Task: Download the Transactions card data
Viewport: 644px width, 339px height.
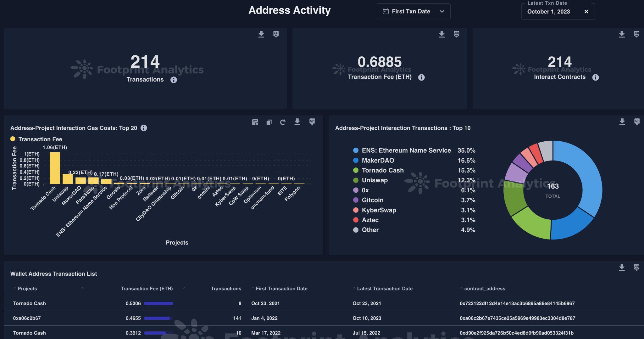Action: pyautogui.click(x=261, y=34)
